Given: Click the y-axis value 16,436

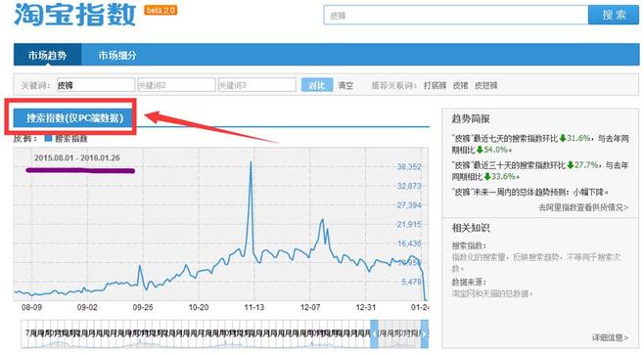Looking at the screenshot, I should click(x=409, y=244).
